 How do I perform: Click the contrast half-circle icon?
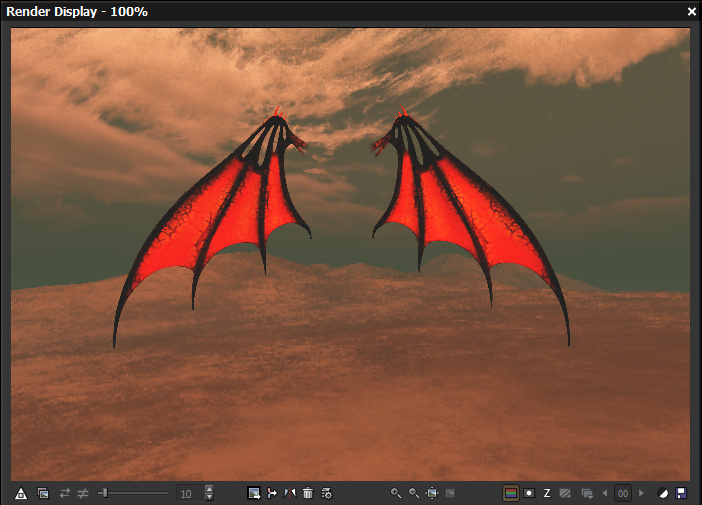coord(662,493)
